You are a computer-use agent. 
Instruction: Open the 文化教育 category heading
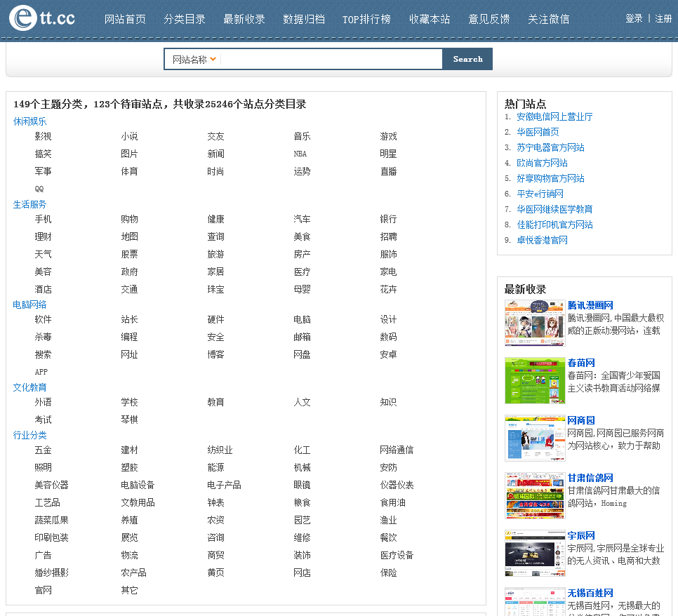(x=30, y=387)
